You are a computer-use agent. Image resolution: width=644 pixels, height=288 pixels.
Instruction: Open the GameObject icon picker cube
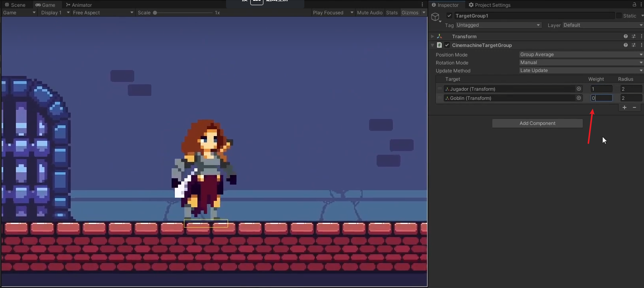point(436,17)
